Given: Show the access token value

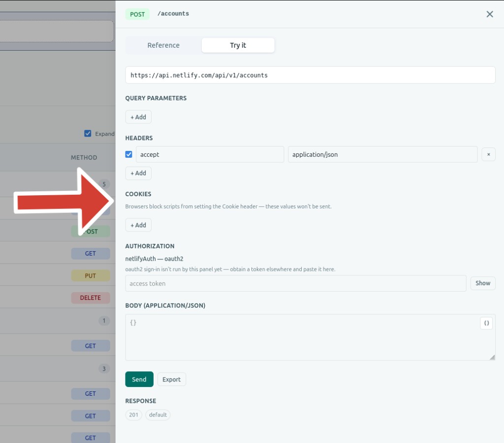Looking at the screenshot, I should (483, 283).
